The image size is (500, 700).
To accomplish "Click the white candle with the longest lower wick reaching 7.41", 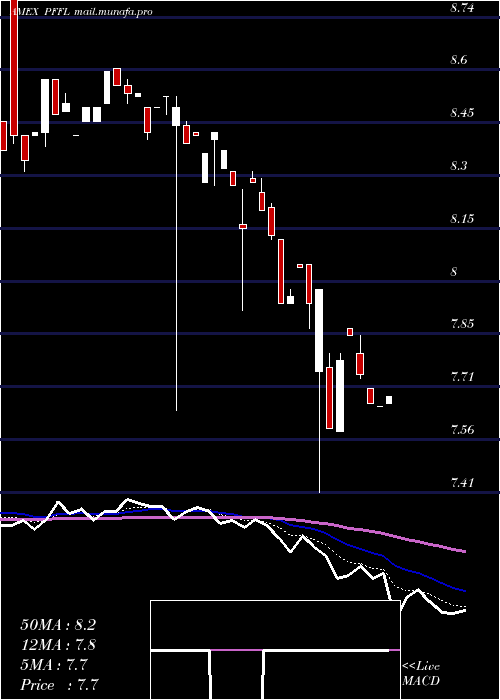I will pyautogui.click(x=319, y=330).
